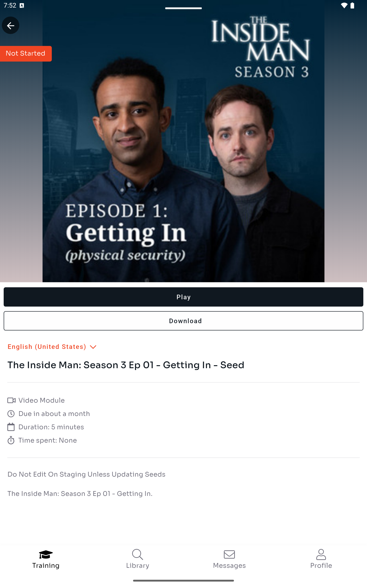Download the video module
The height and width of the screenshot is (588, 367).
point(183,321)
